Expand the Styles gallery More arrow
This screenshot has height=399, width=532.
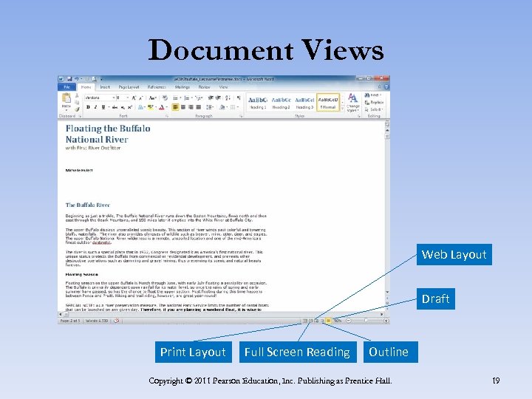342,109
